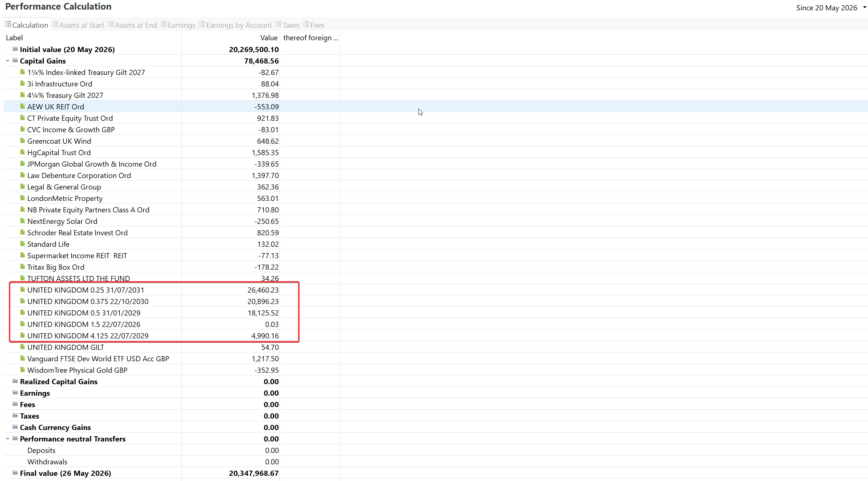The image size is (868, 481).
Task: Click the security icon for UNITED KINGDOM GILT
Action: (x=23, y=347)
